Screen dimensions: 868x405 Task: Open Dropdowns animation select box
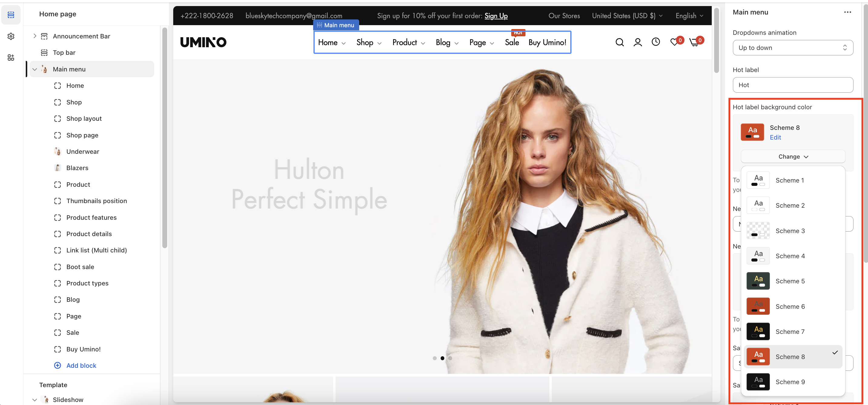coord(793,48)
